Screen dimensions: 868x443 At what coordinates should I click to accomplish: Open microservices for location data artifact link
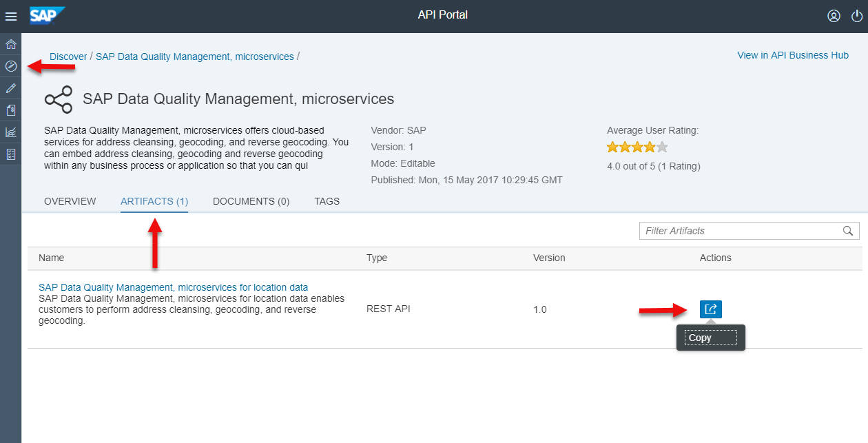174,287
